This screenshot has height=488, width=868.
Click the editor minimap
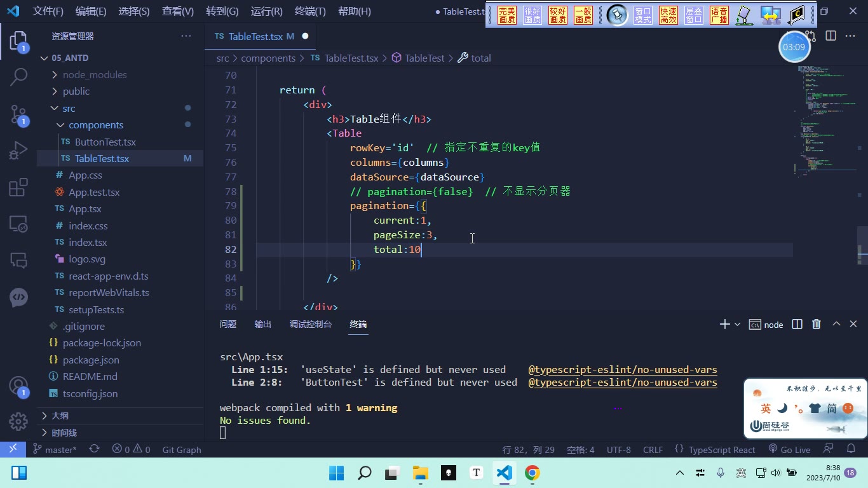click(x=826, y=121)
